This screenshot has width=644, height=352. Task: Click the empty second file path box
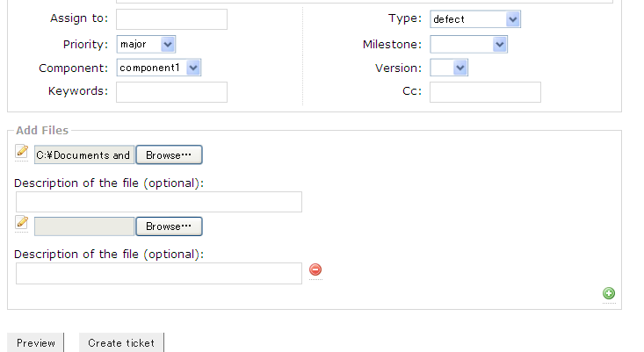point(84,226)
